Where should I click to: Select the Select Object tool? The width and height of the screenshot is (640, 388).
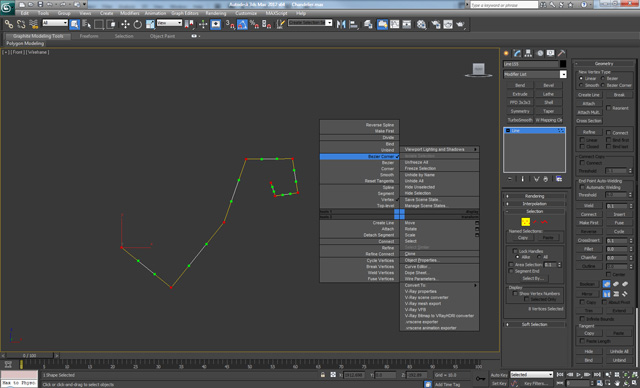74,24
